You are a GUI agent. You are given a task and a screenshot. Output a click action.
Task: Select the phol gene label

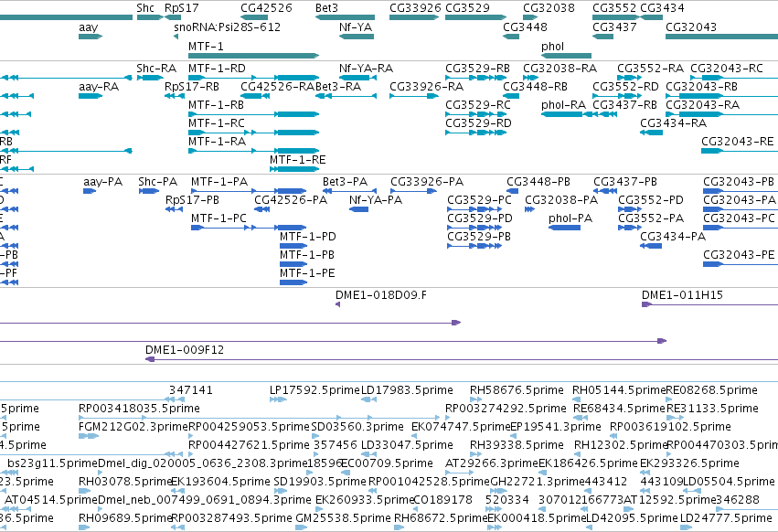click(x=553, y=46)
